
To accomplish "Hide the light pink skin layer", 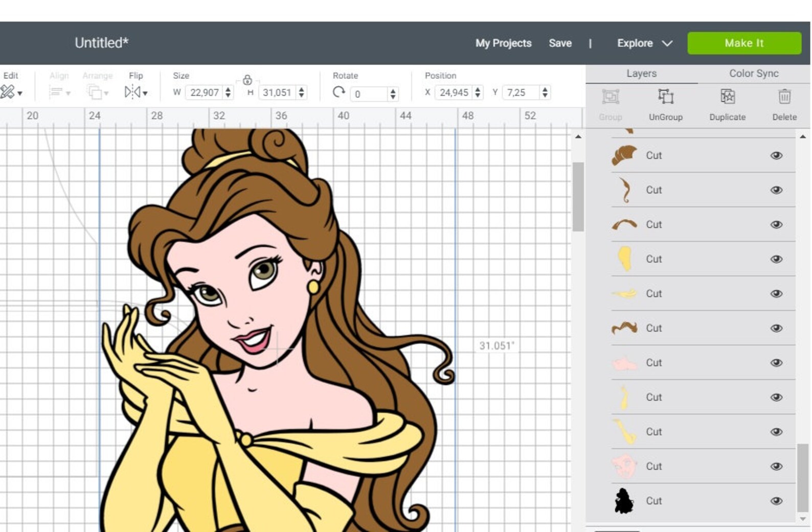I will (776, 362).
